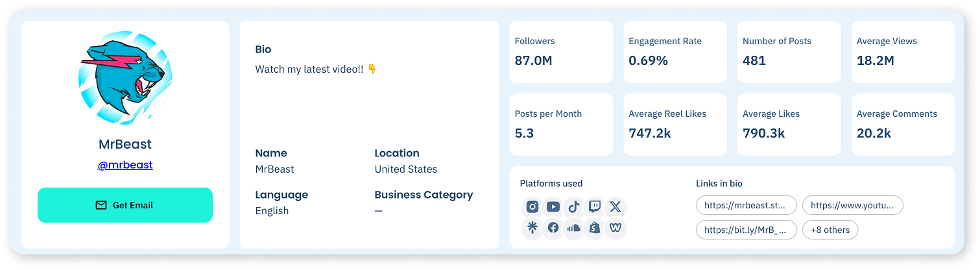Click the Average Comments 20.2k value
980x270 pixels.
click(874, 134)
